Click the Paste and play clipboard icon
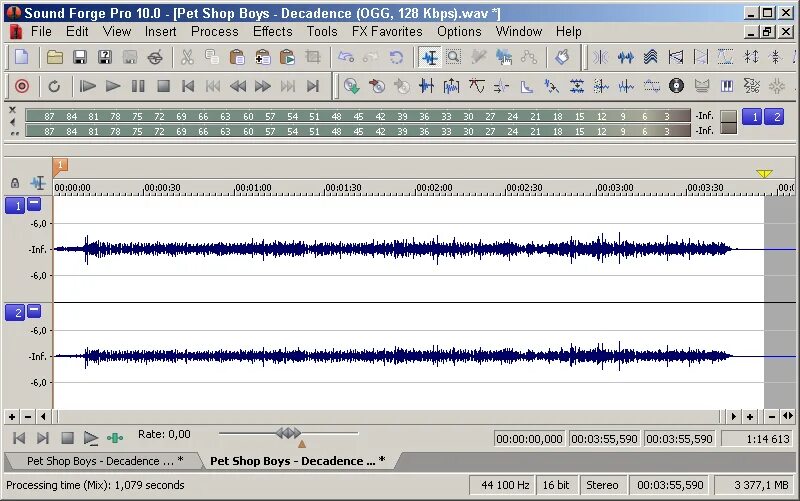The width and height of the screenshot is (800, 501). [x=287, y=57]
